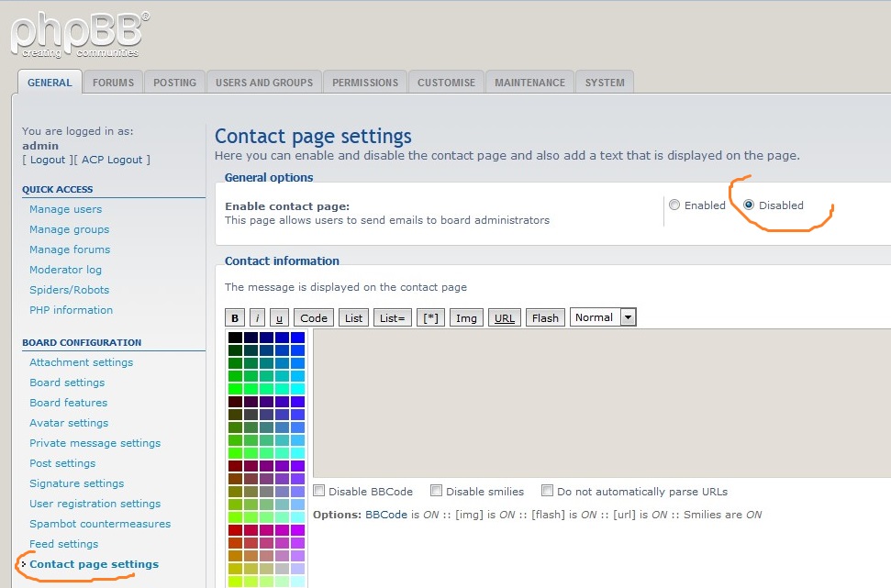The width and height of the screenshot is (891, 588).
Task: Click the Logout link
Action: click(x=48, y=160)
